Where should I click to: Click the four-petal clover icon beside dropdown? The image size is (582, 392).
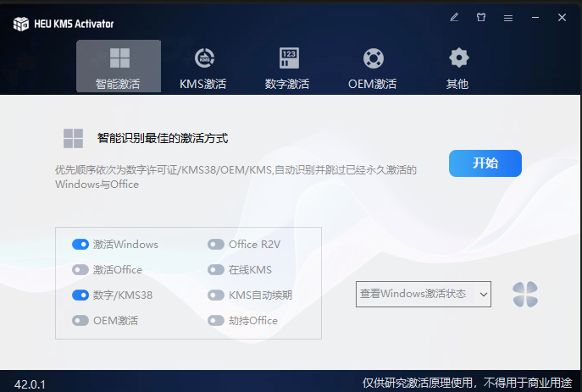point(525,295)
